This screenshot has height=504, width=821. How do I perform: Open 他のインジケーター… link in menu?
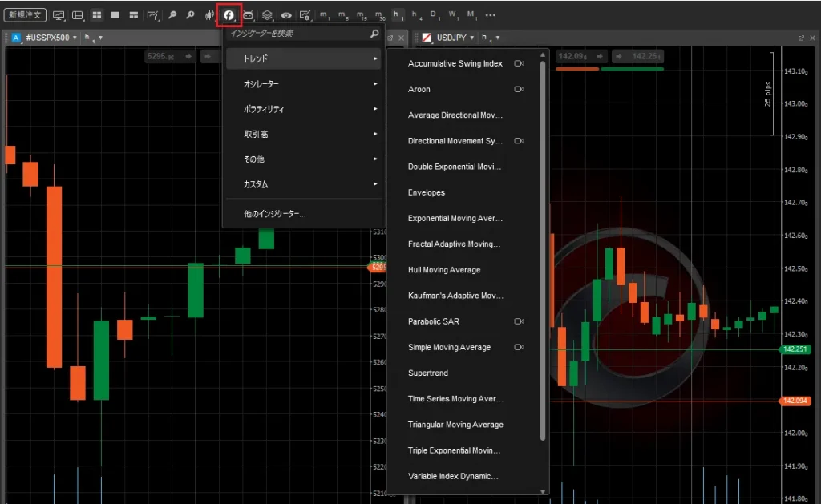(274, 214)
